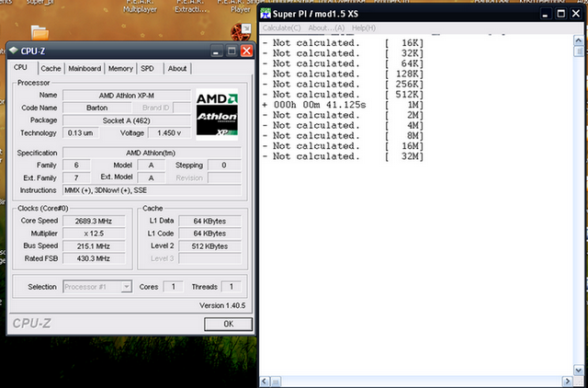This screenshot has width=588, height=388.
Task: Expand the Processor #1 selection dropdown
Action: click(x=127, y=287)
